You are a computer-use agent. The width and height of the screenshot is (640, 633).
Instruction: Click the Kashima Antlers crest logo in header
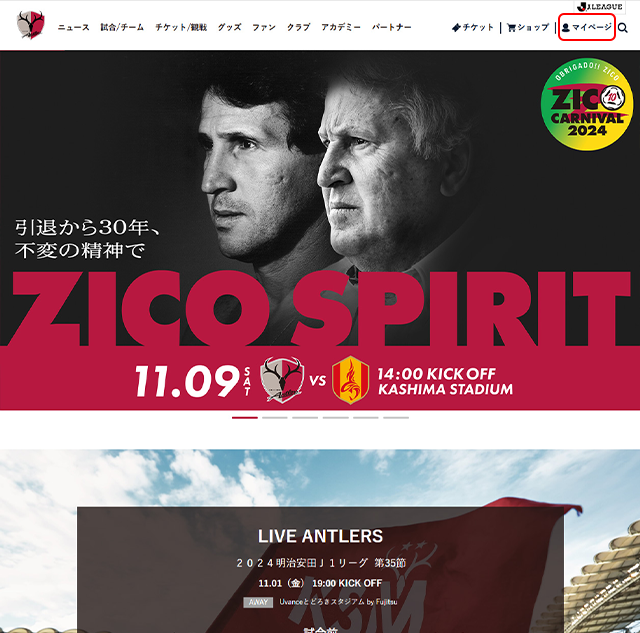31,25
